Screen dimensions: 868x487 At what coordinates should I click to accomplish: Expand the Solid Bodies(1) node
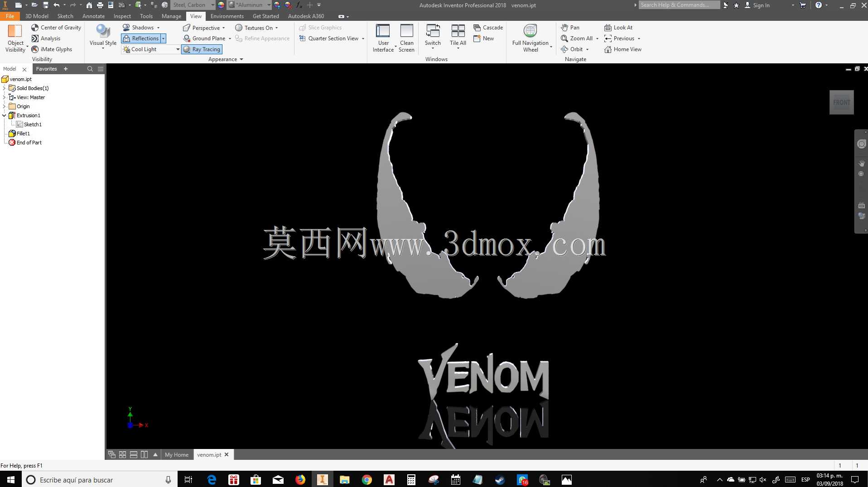[x=4, y=88]
